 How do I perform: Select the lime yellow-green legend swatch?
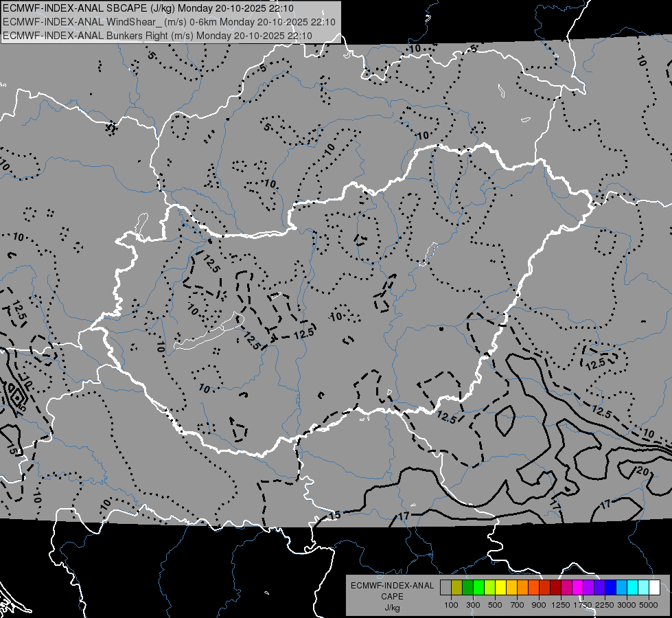(490, 587)
